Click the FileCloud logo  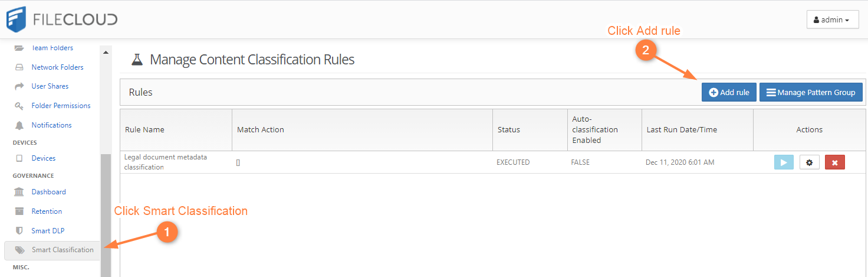click(x=61, y=19)
